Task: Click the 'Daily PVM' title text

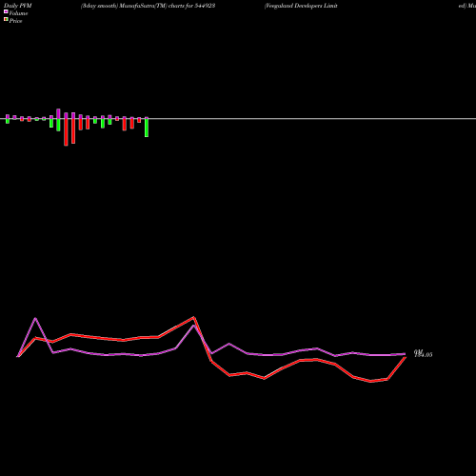Action: tap(18, 6)
